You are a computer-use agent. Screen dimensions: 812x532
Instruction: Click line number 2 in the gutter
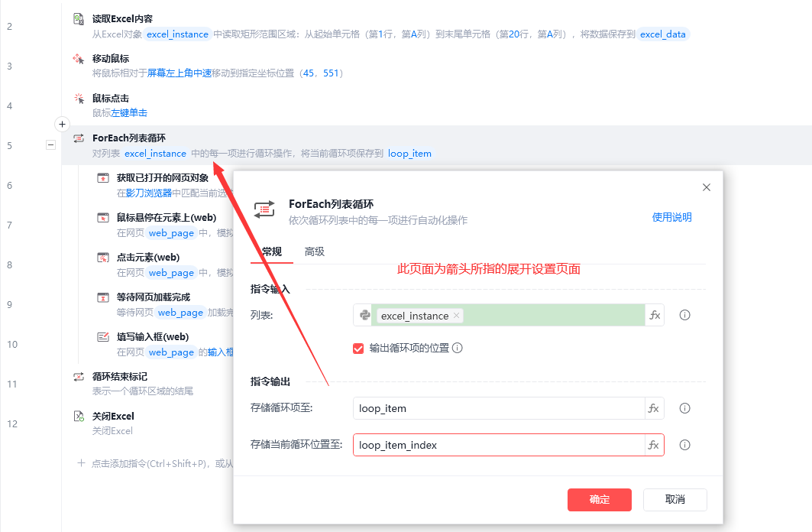(x=10, y=27)
